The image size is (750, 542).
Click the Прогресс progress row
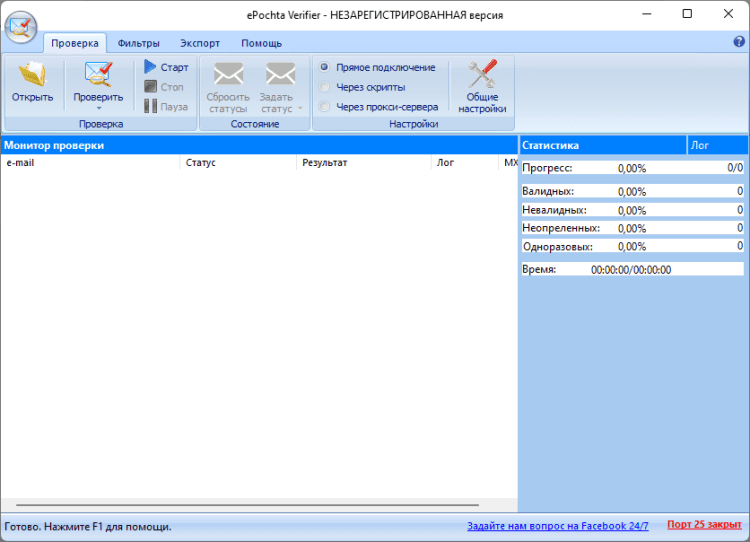(x=632, y=168)
